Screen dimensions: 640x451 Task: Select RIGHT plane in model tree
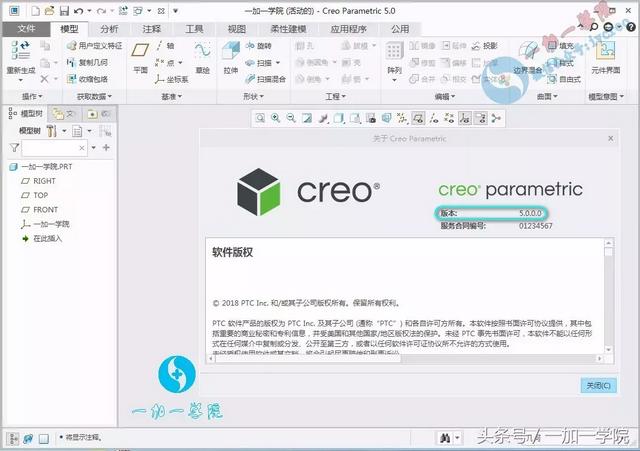click(x=38, y=181)
